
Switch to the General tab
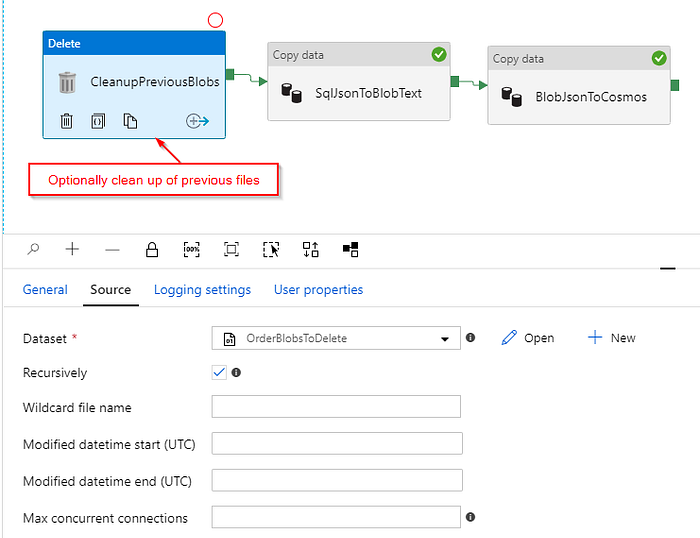point(45,290)
